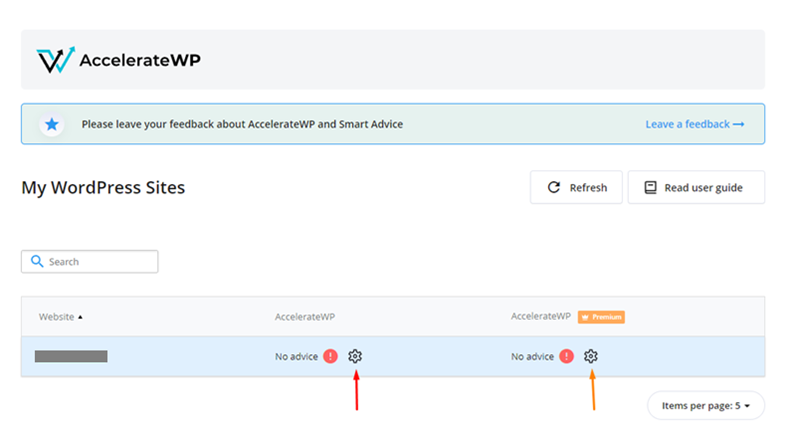
Task: Click the AccelerateWP logo icon
Action: click(x=55, y=60)
